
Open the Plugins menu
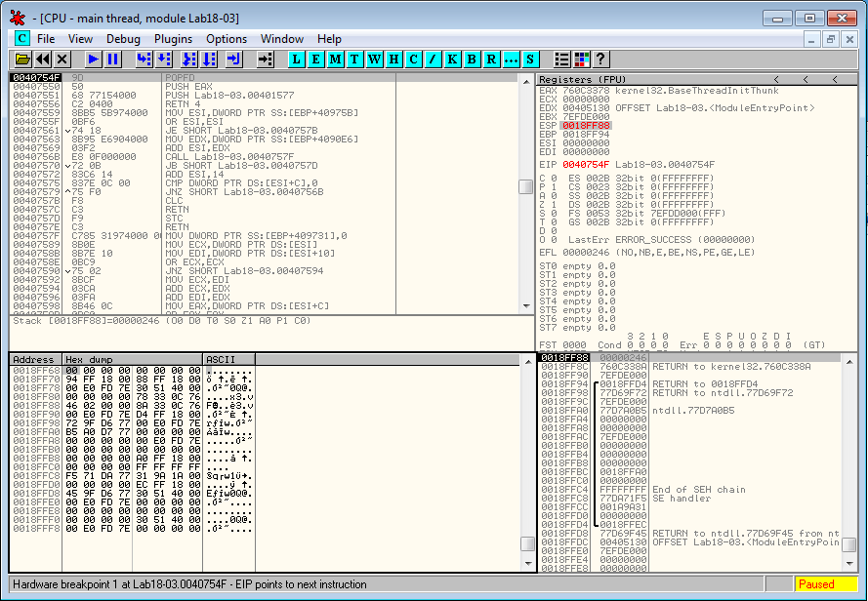point(173,39)
